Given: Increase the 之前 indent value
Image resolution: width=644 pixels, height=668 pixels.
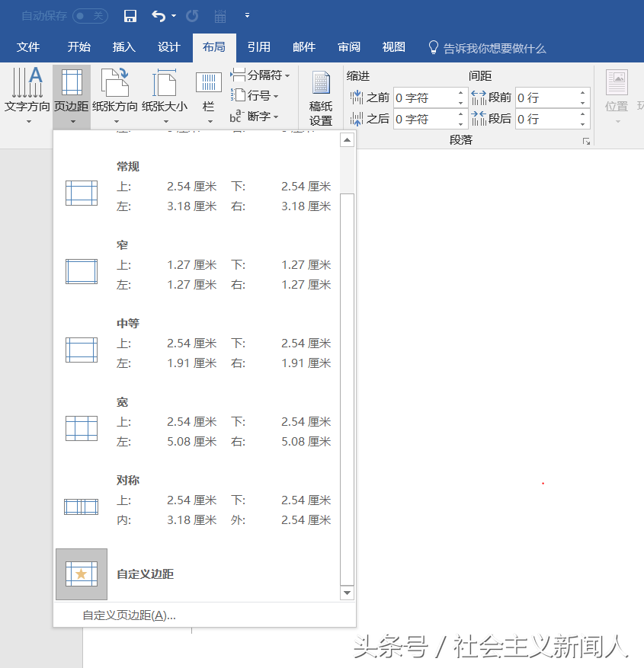Looking at the screenshot, I should (x=461, y=93).
